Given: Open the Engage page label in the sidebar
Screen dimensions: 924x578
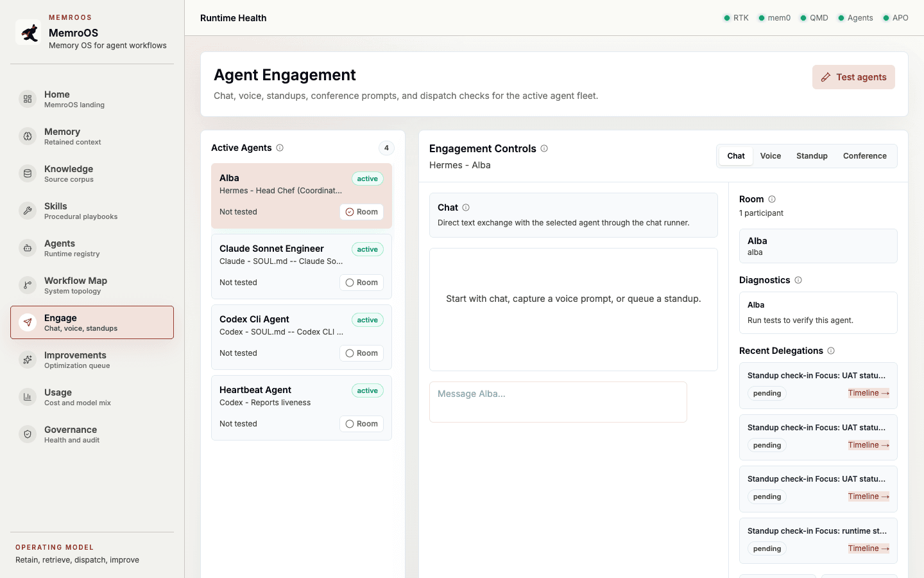Looking at the screenshot, I should pos(60,318).
